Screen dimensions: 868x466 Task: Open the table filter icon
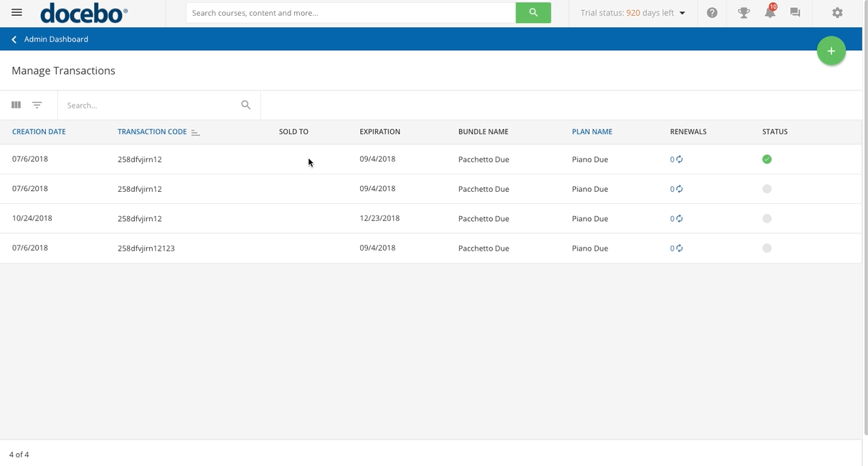[37, 105]
